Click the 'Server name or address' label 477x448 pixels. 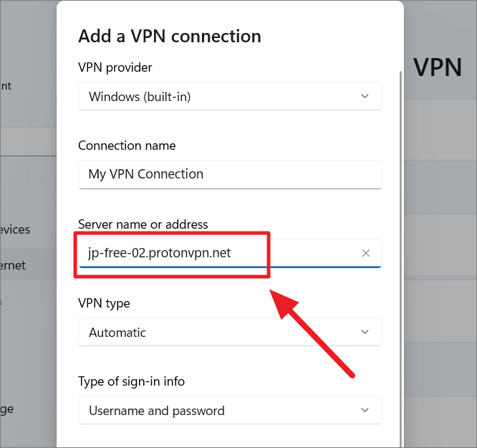[143, 224]
